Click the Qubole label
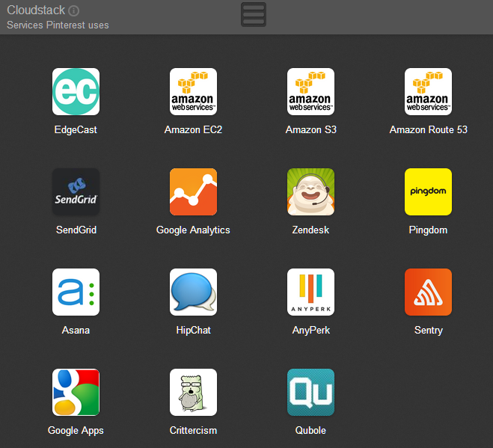The height and width of the screenshot is (448, 493). (310, 430)
